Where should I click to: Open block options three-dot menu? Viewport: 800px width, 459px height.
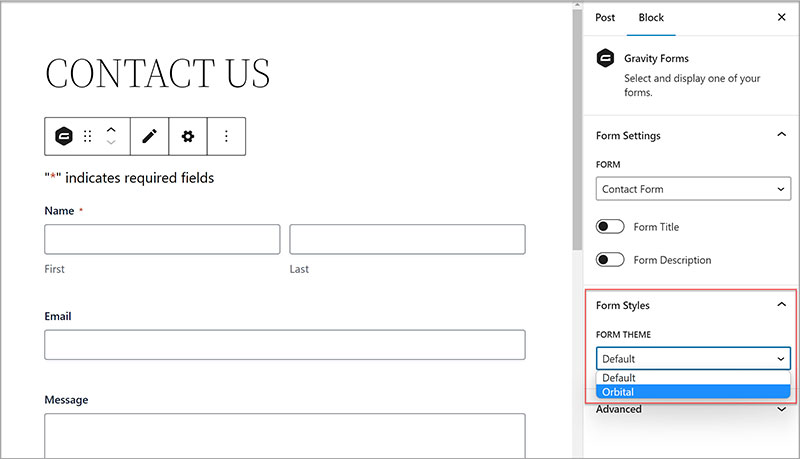pyautogui.click(x=226, y=137)
